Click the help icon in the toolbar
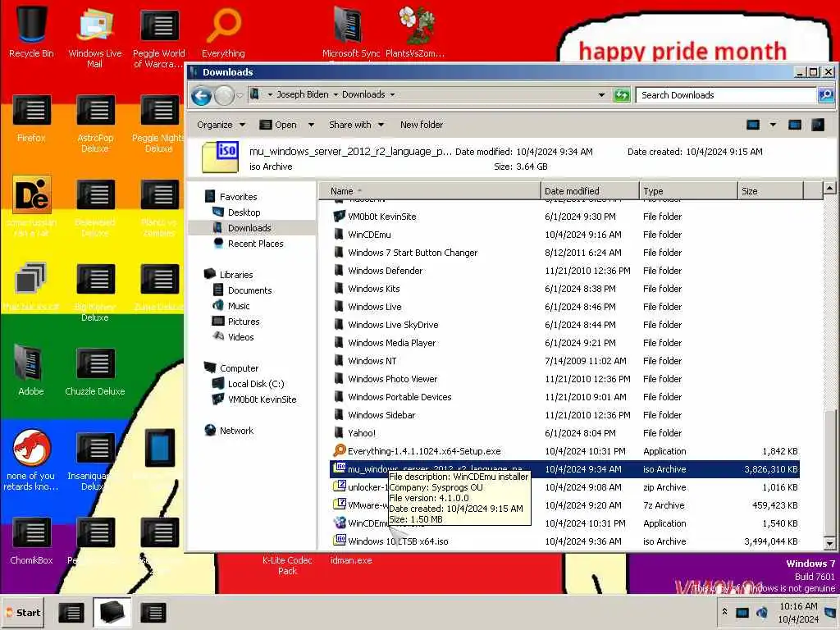840x630 pixels. (818, 125)
